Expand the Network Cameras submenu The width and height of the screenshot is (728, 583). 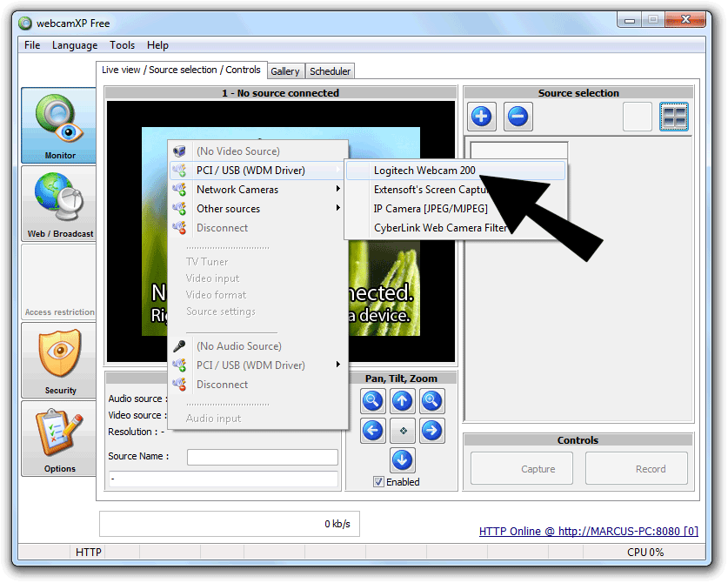point(257,190)
